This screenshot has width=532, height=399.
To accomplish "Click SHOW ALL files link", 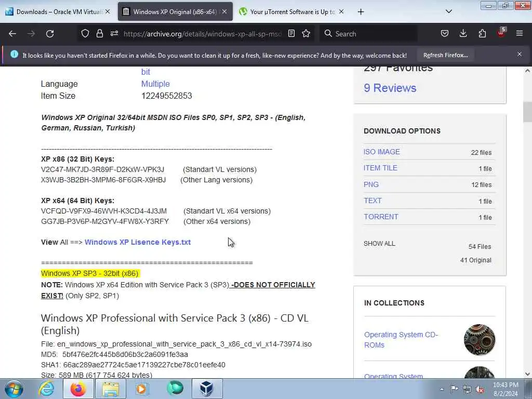I will [x=379, y=244].
